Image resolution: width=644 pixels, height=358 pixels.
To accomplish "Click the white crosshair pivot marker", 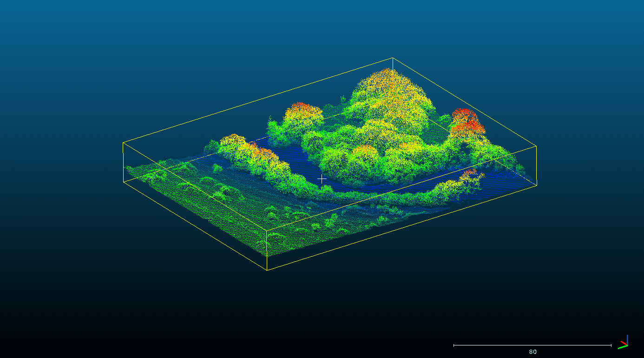I will [322, 179].
